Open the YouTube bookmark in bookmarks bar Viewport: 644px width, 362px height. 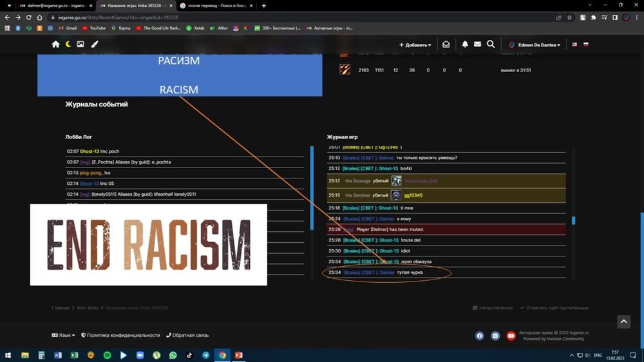click(x=94, y=28)
